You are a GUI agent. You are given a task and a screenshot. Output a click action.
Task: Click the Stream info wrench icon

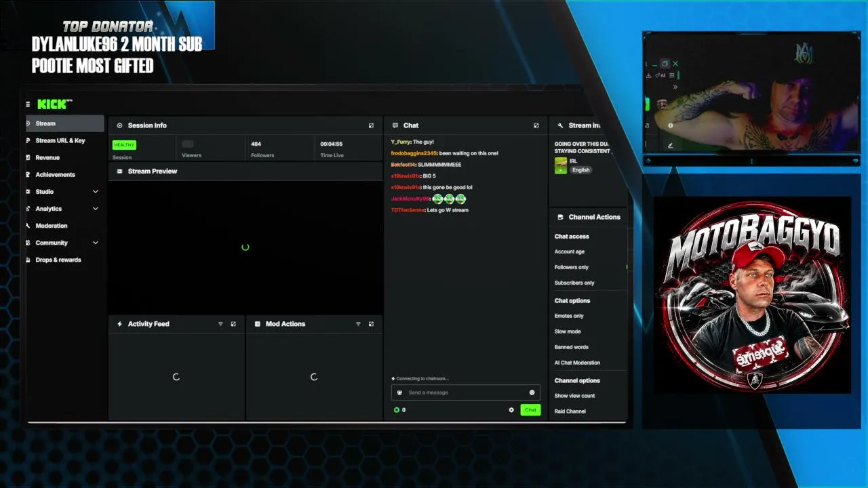[560, 125]
